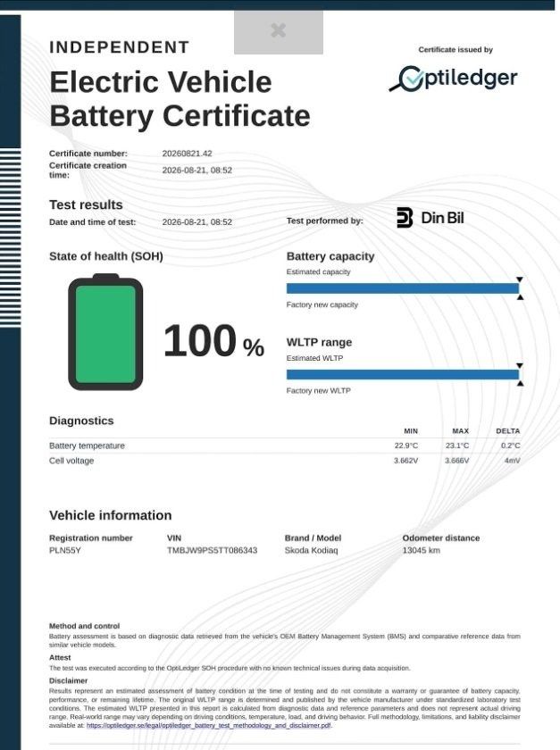
Task: Click the green battery icon
Action: point(105,331)
